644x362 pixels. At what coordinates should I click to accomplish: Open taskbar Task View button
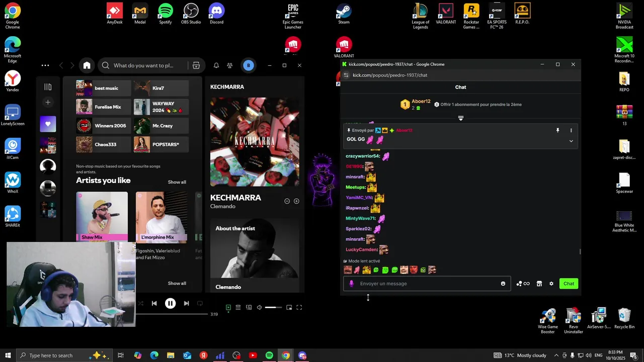click(121, 355)
